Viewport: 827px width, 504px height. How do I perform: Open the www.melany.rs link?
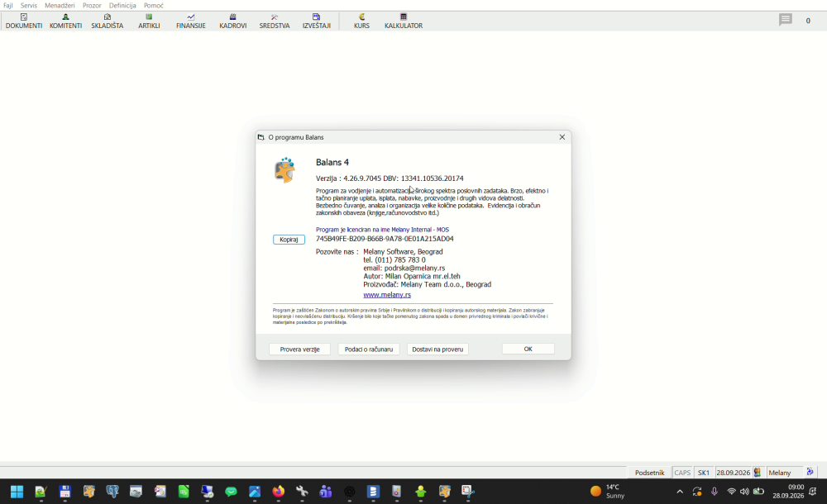tap(386, 295)
